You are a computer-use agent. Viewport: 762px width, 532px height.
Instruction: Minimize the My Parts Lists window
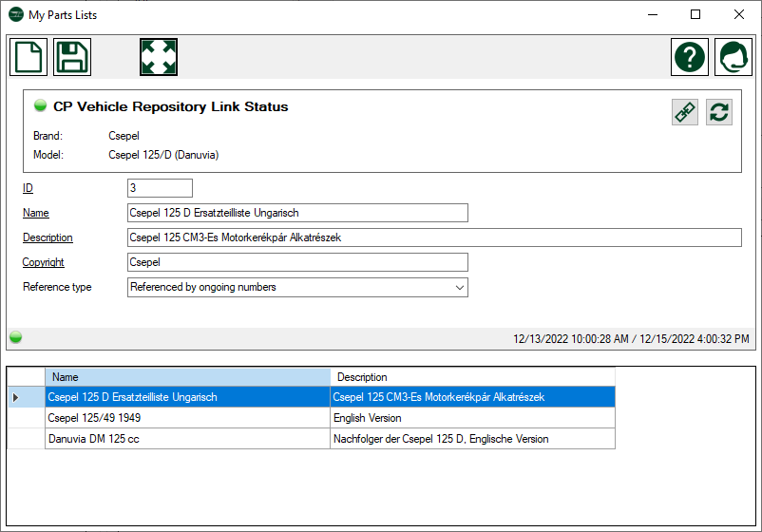[653, 14]
